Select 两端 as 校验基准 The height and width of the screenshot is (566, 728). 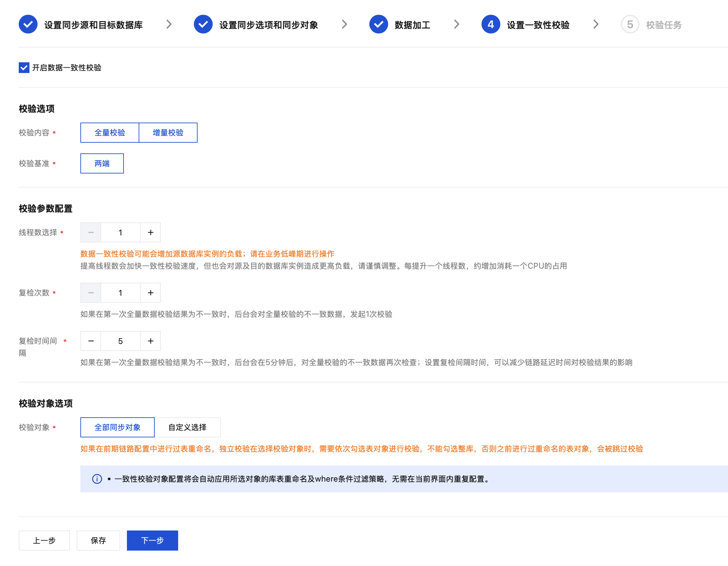[x=102, y=163]
